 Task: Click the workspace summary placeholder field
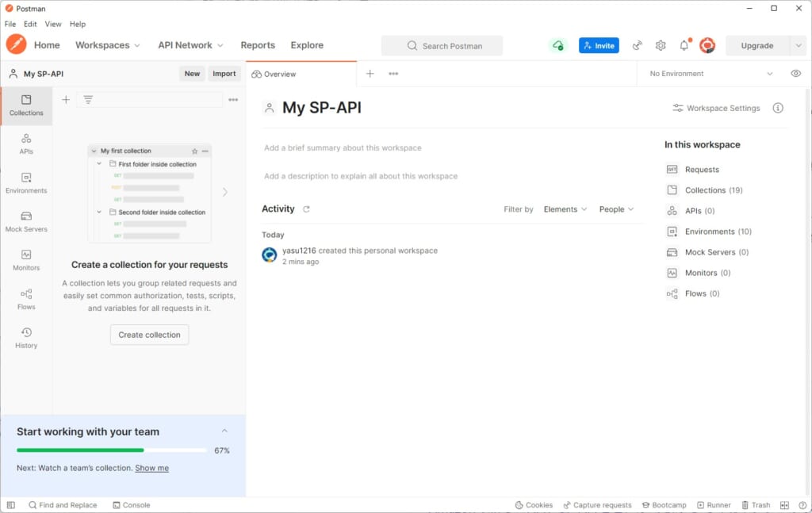[x=343, y=147]
